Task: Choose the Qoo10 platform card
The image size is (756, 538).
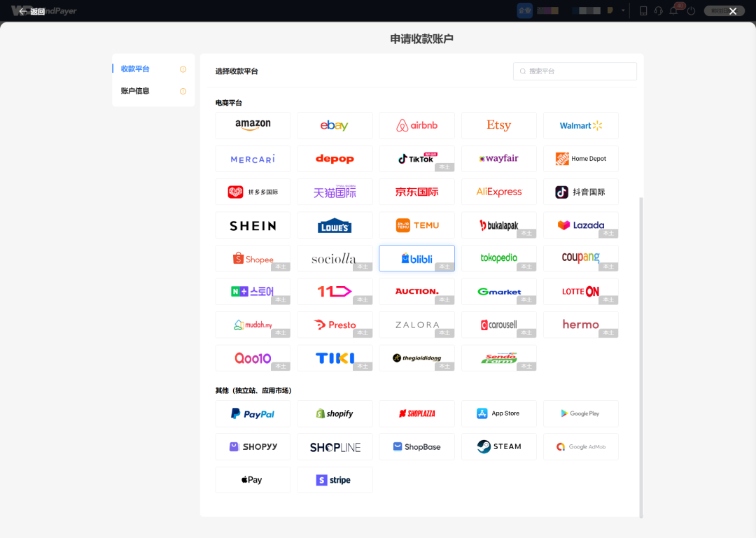Action: click(253, 358)
